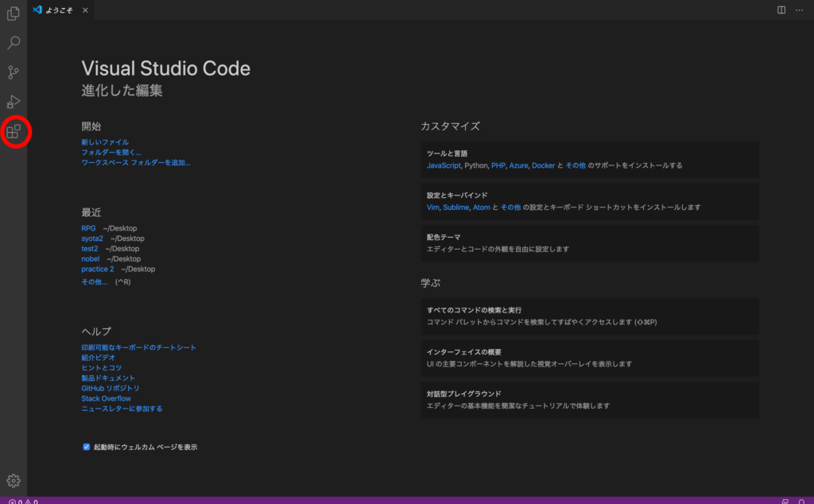The image size is (814, 504).
Task: Install Vim keybindings via its link
Action: [432, 207]
